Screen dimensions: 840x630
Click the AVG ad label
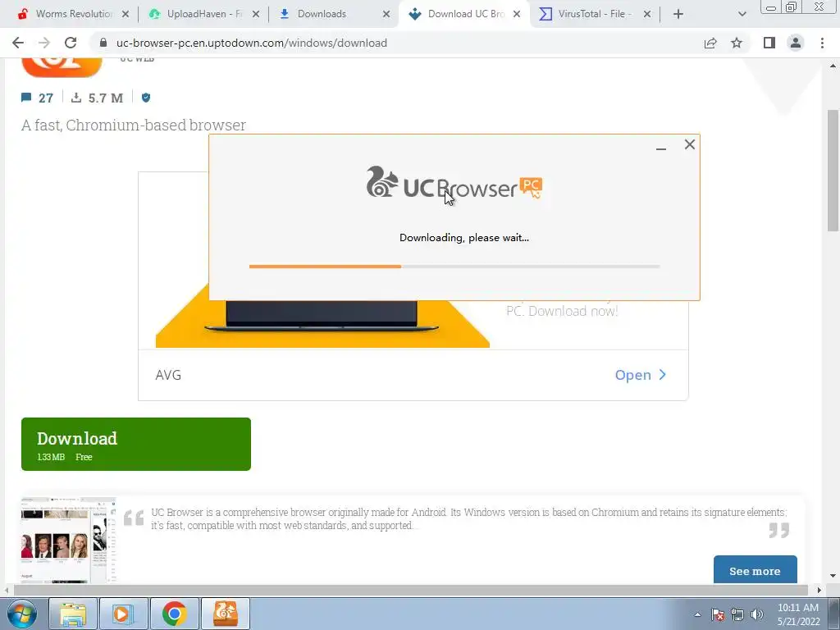tap(168, 375)
